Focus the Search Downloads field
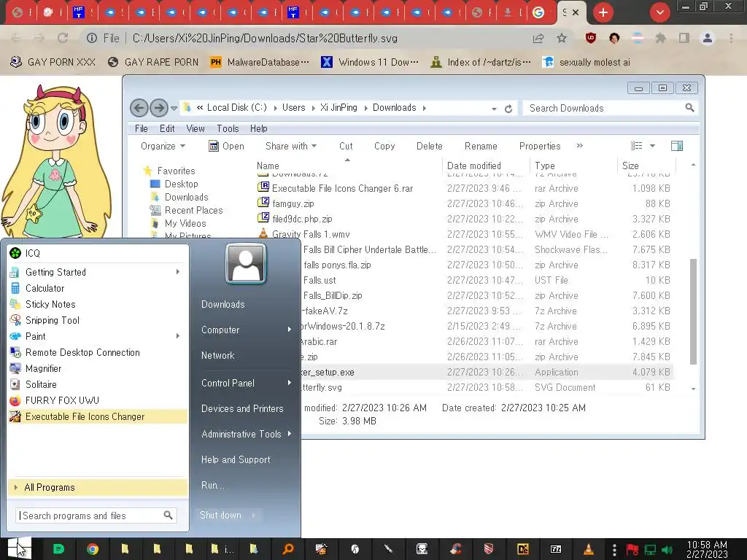 point(611,108)
